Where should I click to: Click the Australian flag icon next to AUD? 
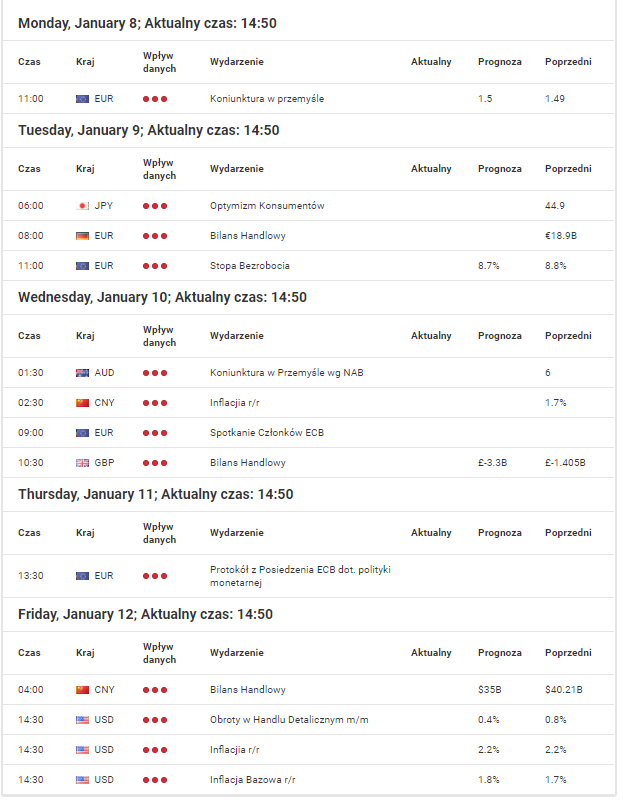(x=82, y=373)
